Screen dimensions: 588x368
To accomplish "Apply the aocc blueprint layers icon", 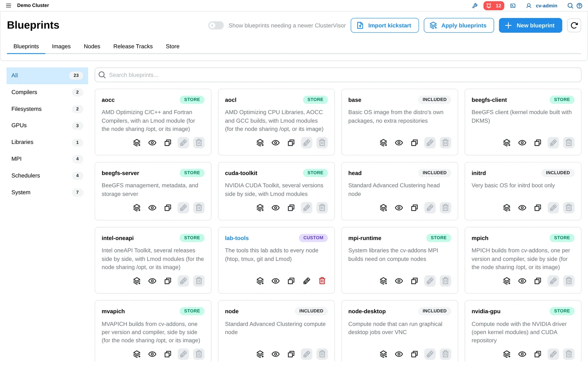I will tap(137, 143).
